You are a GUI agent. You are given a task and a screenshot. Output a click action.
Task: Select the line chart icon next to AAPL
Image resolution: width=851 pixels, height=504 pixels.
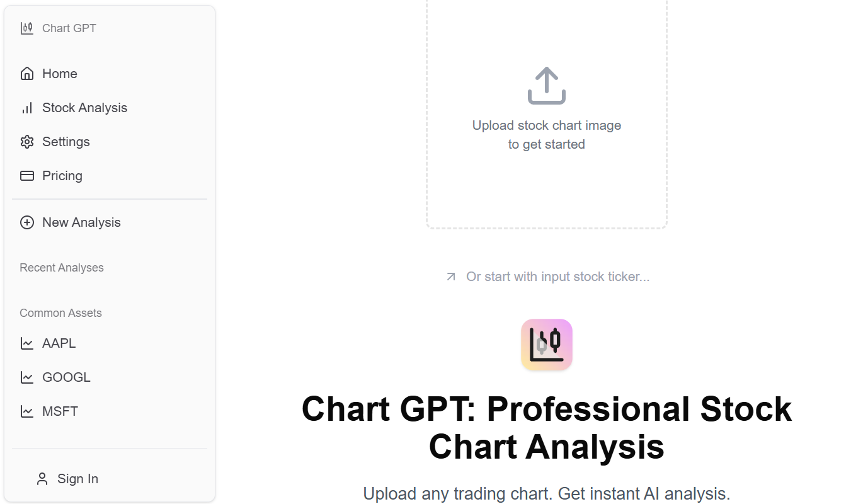[x=27, y=343]
